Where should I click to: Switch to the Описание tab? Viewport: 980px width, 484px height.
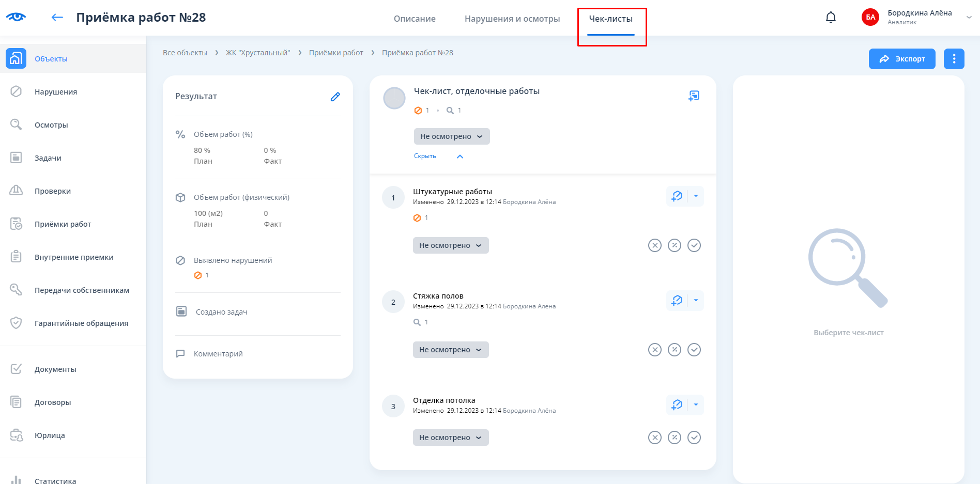[415, 19]
